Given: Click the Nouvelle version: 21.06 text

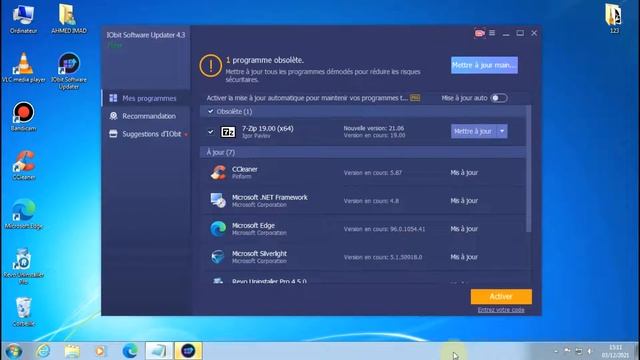Looking at the screenshot, I should [373, 128].
